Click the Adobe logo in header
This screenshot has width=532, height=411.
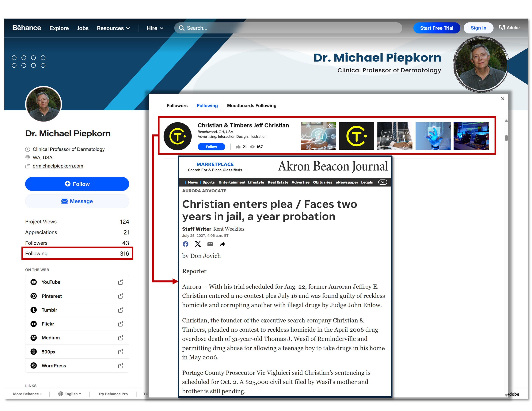pos(509,28)
